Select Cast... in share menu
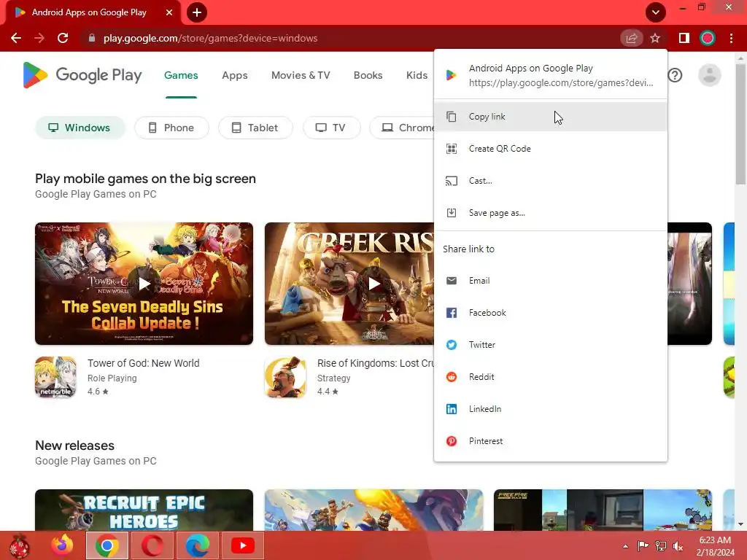 point(551,181)
